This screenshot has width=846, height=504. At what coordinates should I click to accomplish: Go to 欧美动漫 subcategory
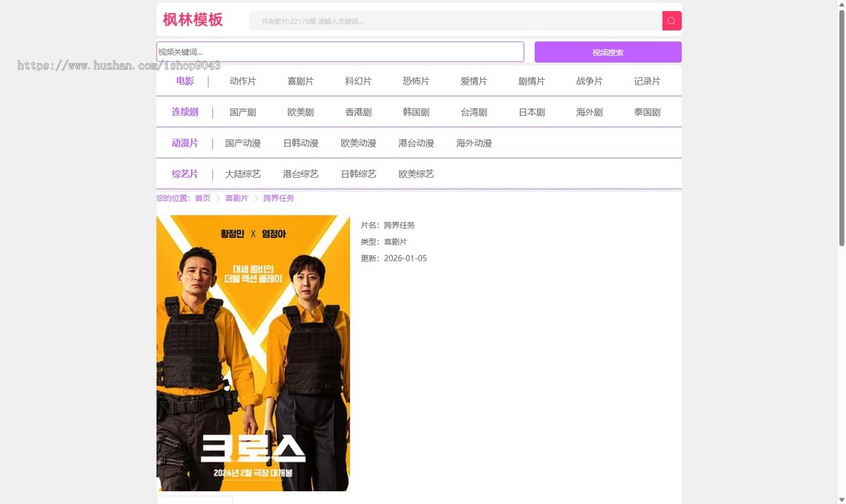(x=358, y=143)
